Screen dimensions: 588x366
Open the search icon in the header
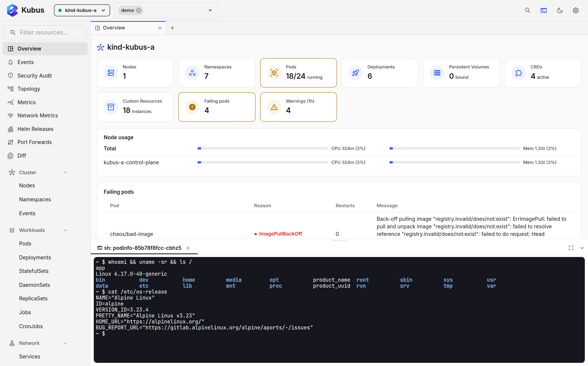527,10
